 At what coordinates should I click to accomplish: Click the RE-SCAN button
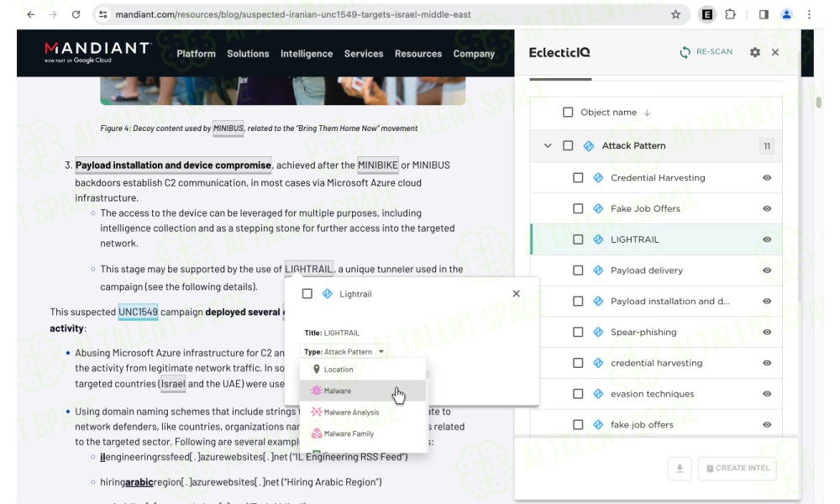tap(706, 52)
